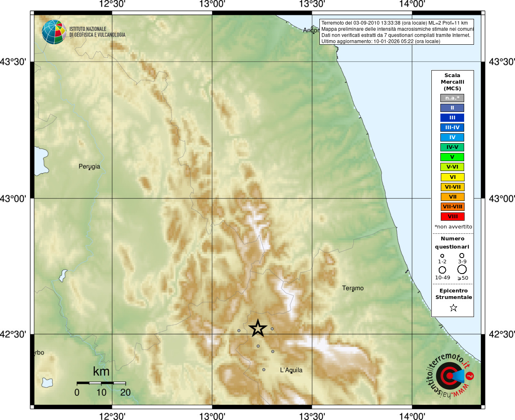Select the yellow VI intensity swatch
The image size is (515, 420).
click(452, 177)
